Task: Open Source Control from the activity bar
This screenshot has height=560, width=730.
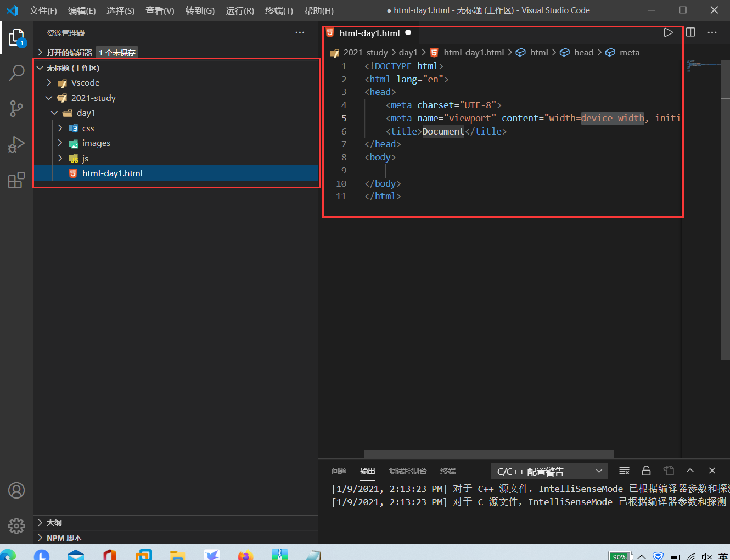Action: click(16, 109)
